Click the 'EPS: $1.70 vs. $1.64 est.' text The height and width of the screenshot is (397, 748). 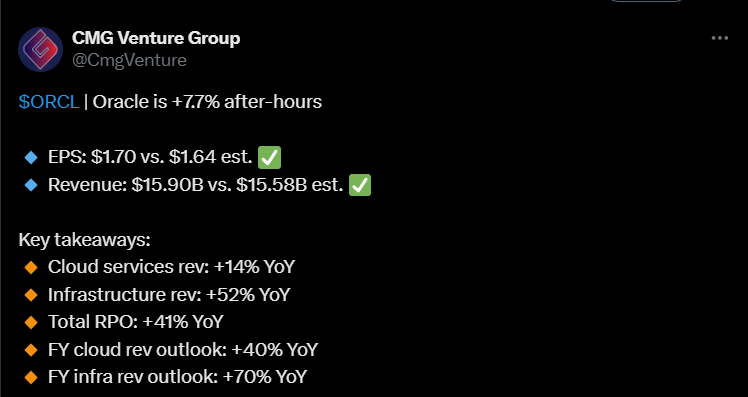coord(150,157)
